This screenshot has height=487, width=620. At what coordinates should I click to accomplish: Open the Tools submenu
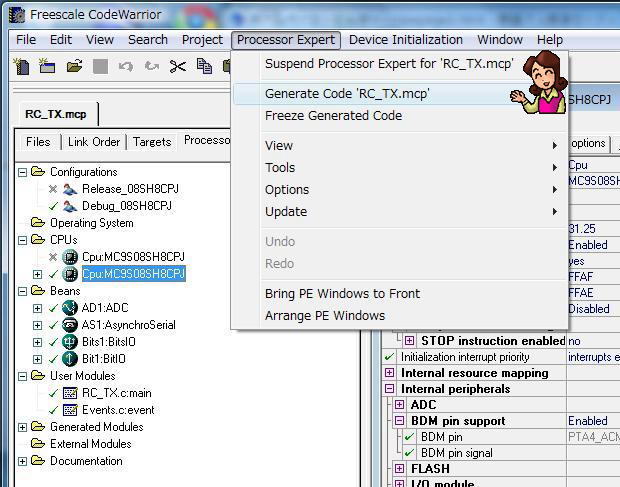click(400, 168)
